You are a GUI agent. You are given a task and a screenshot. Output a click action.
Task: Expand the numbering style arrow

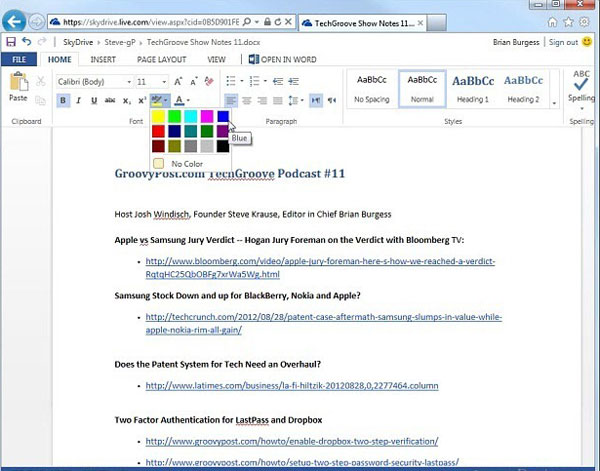click(x=265, y=81)
